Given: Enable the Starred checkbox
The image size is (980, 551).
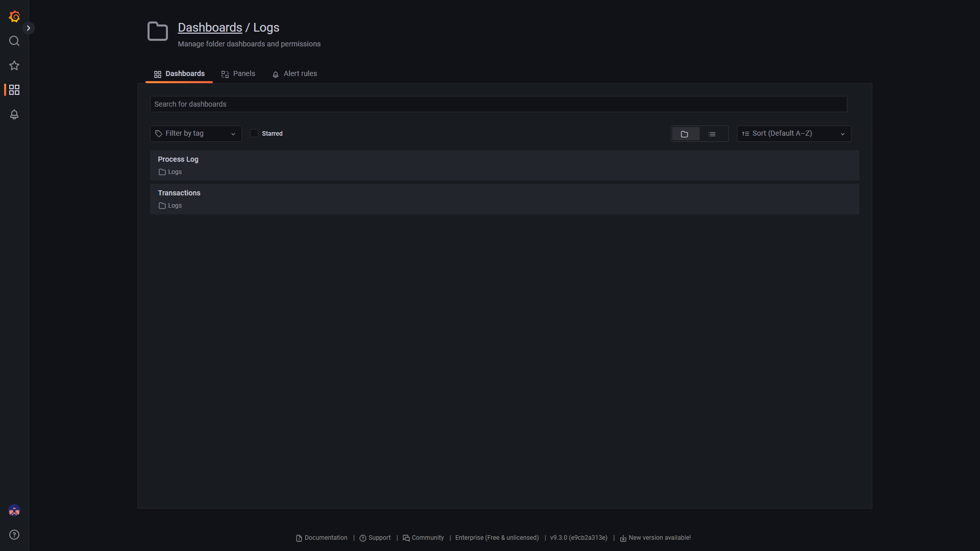Looking at the screenshot, I should [x=254, y=134].
